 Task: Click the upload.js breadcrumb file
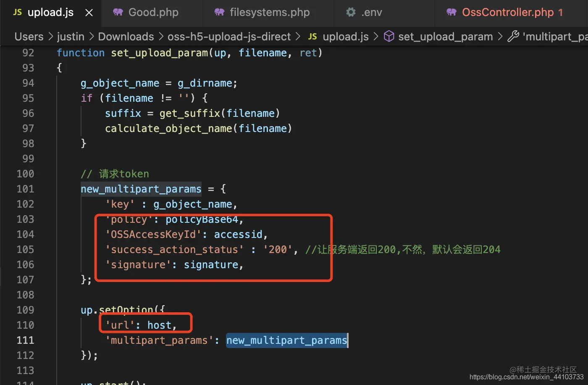click(346, 37)
